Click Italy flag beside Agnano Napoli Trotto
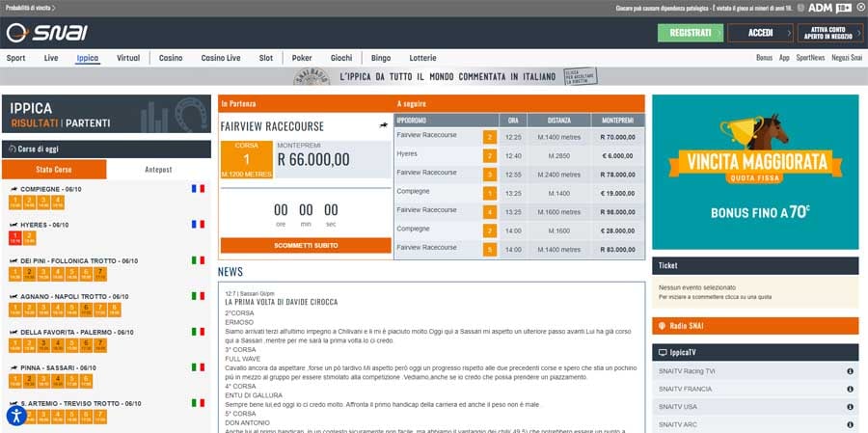 [198, 296]
